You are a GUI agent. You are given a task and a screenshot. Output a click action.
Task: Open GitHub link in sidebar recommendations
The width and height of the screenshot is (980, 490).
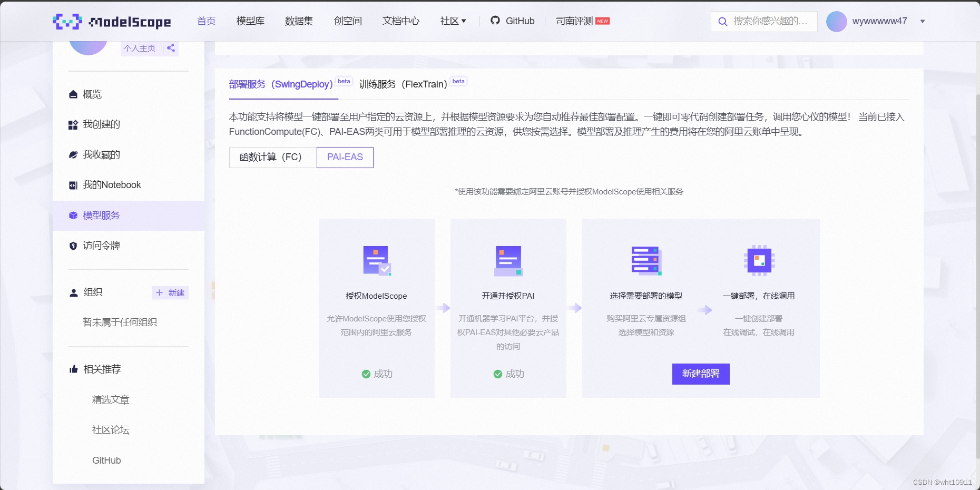coord(106,460)
